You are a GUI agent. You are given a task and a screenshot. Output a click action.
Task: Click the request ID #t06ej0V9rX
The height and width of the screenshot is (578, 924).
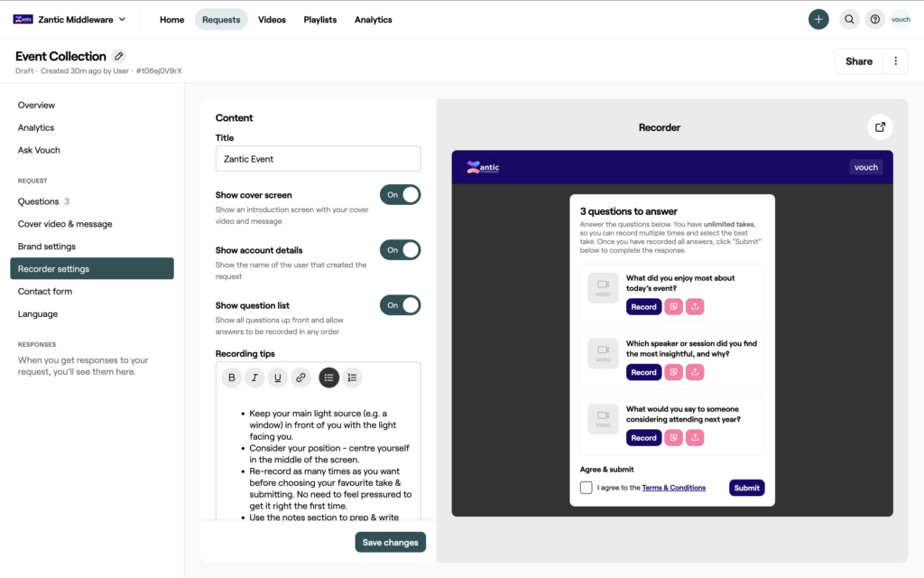(159, 70)
